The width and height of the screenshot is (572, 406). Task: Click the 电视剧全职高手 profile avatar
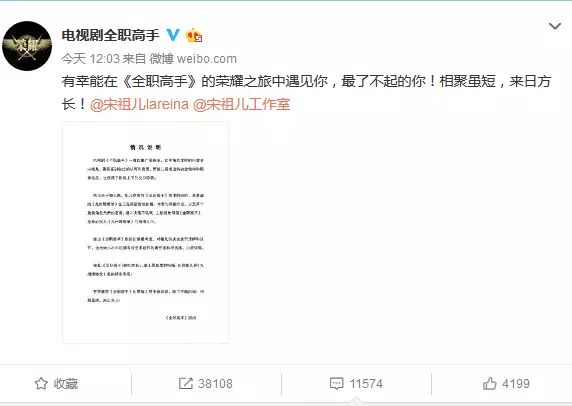(27, 46)
